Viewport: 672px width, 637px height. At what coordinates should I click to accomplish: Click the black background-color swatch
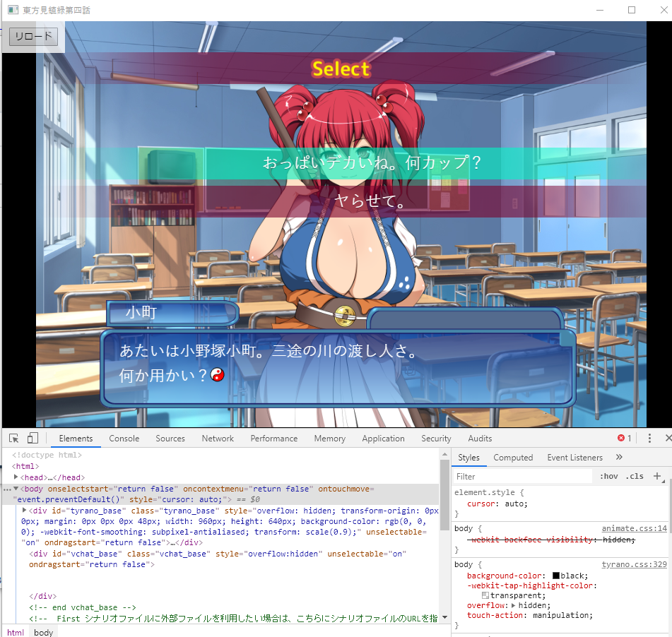coord(556,576)
